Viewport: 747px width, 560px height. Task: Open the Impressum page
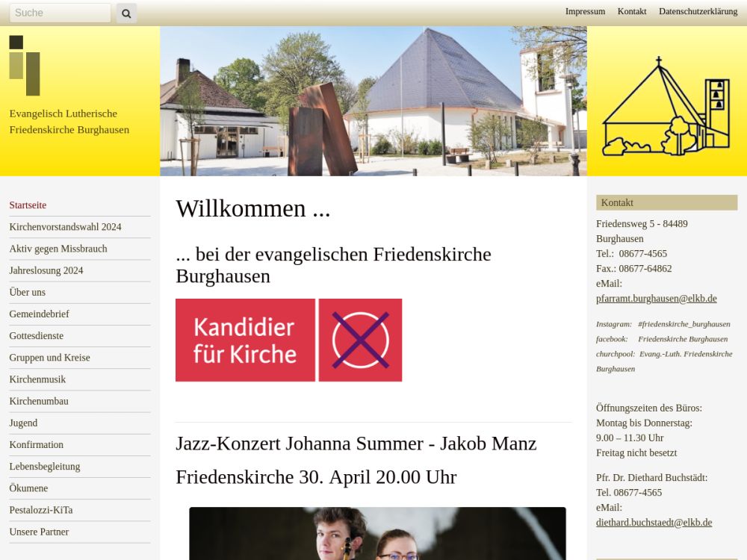[x=585, y=11]
